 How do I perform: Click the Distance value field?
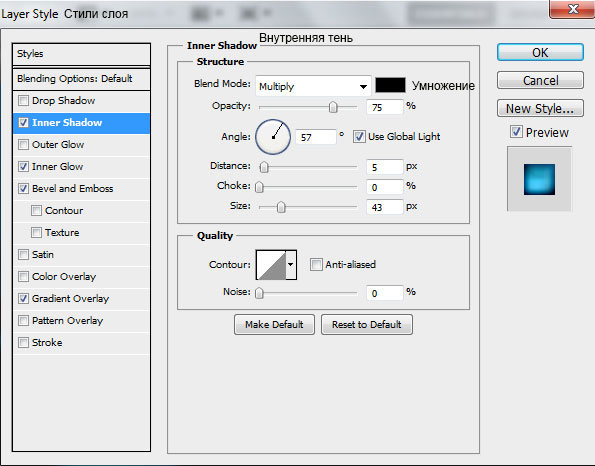click(384, 167)
